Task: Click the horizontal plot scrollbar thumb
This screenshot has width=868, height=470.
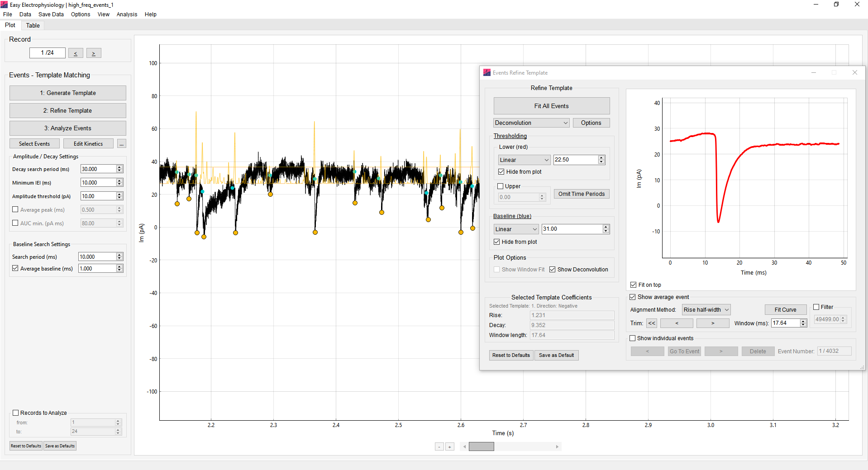Action: tap(481, 447)
